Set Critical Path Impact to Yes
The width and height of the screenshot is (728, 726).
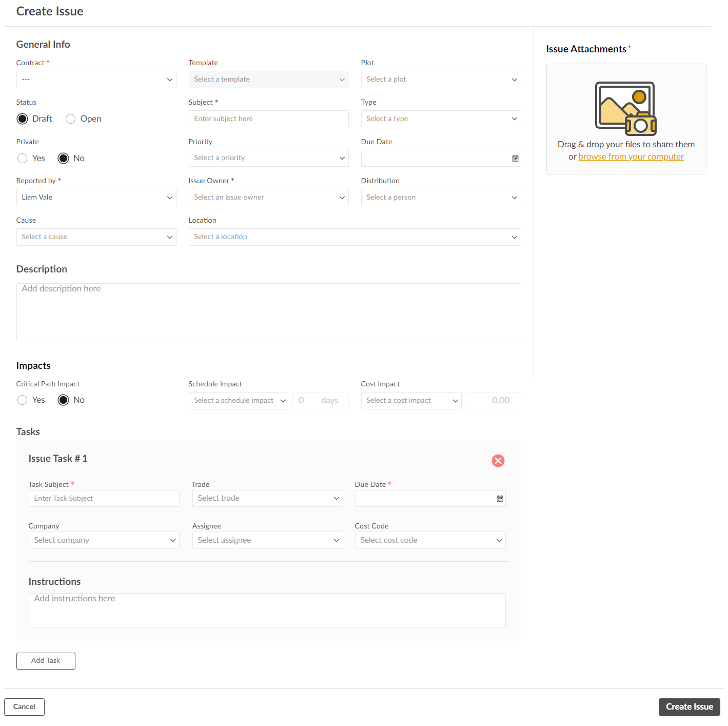tap(22, 400)
